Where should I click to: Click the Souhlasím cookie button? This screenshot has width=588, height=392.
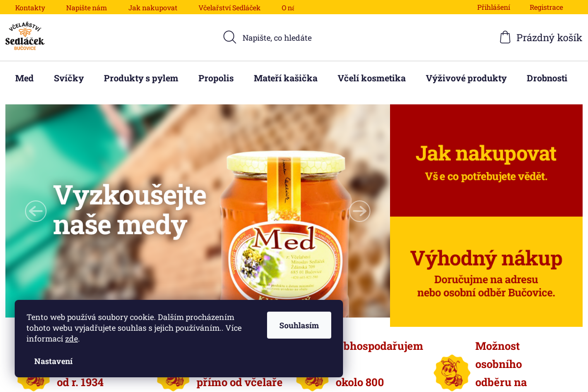click(299, 325)
